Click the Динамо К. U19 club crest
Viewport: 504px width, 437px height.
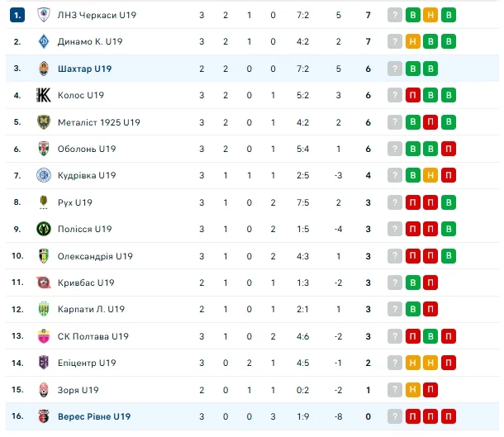point(44,41)
